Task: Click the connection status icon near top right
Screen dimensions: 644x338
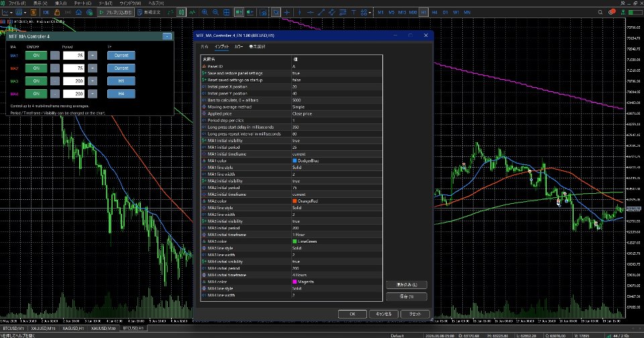Action: point(623,12)
